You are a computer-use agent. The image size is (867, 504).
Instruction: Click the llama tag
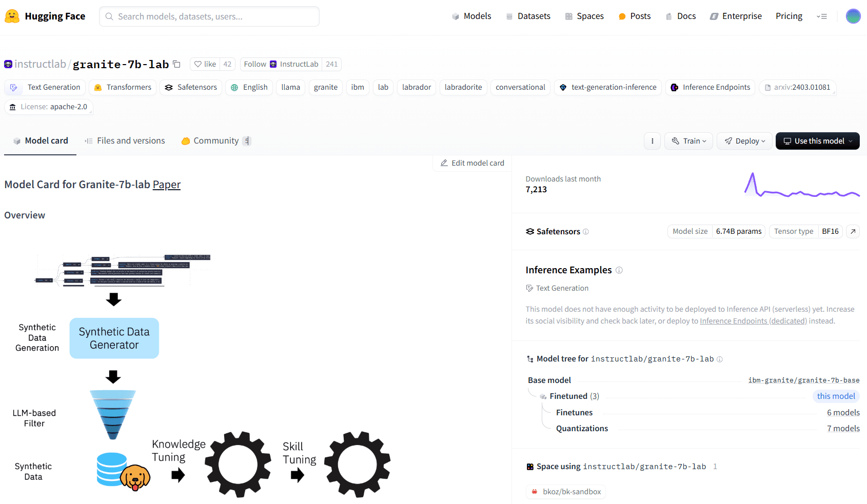291,87
